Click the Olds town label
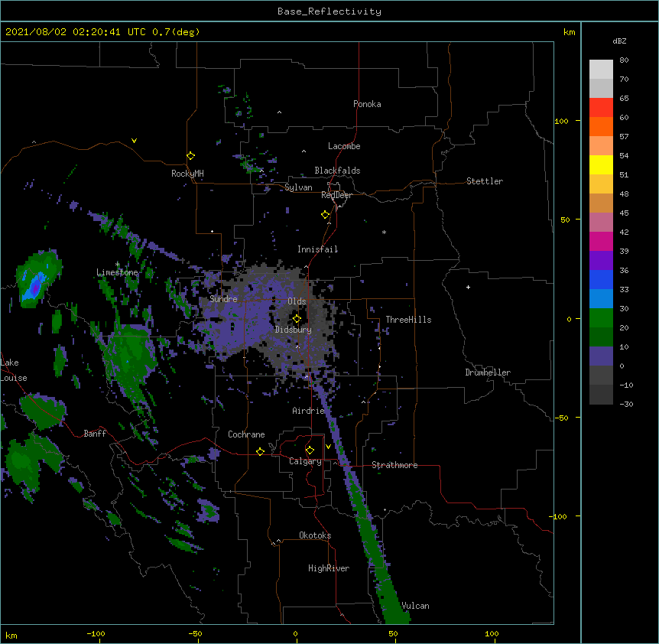The height and width of the screenshot is (644, 659). [x=297, y=301]
